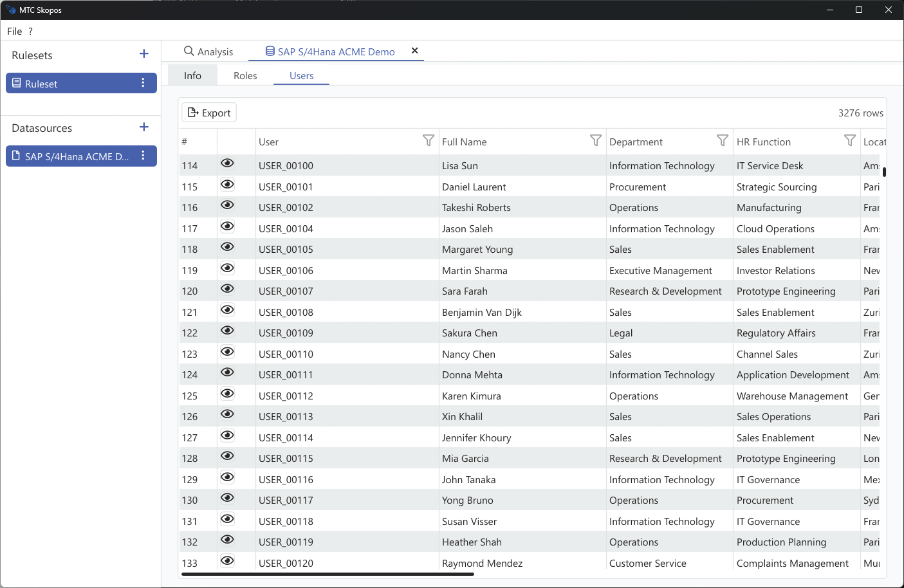Open the Department column filter
904x588 pixels.
click(x=721, y=140)
